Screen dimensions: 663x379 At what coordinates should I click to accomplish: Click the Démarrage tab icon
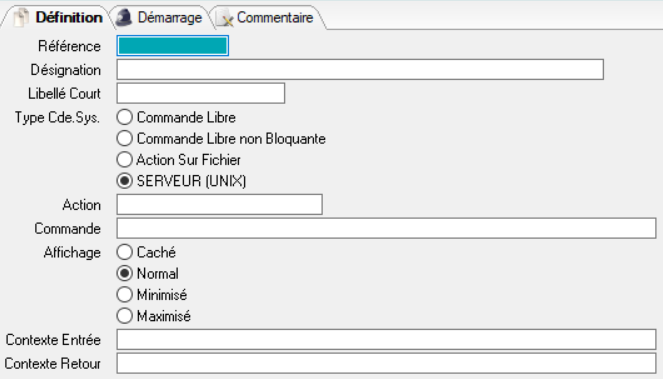coord(124,18)
